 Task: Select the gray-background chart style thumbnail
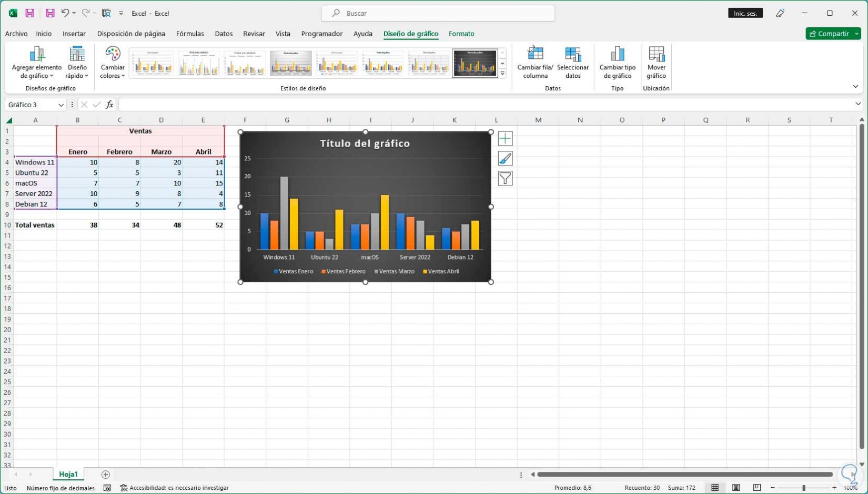pos(291,63)
